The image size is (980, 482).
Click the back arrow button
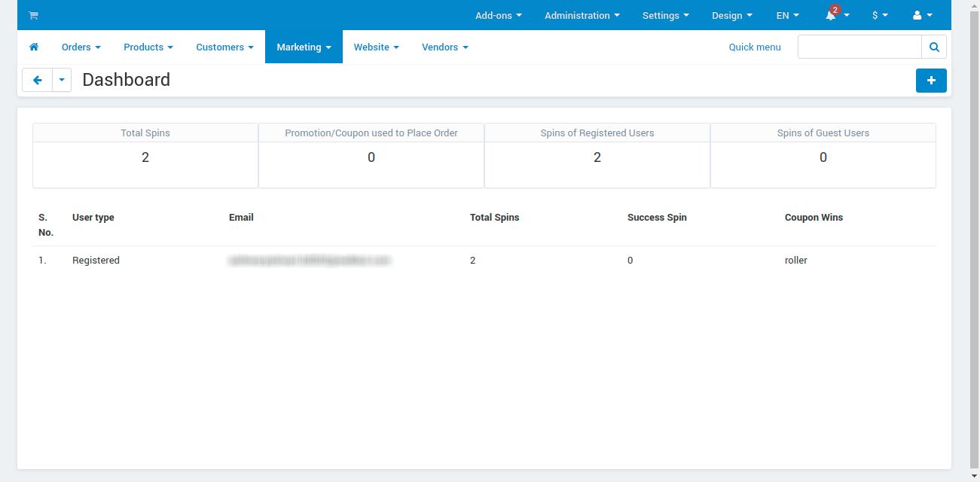click(37, 80)
